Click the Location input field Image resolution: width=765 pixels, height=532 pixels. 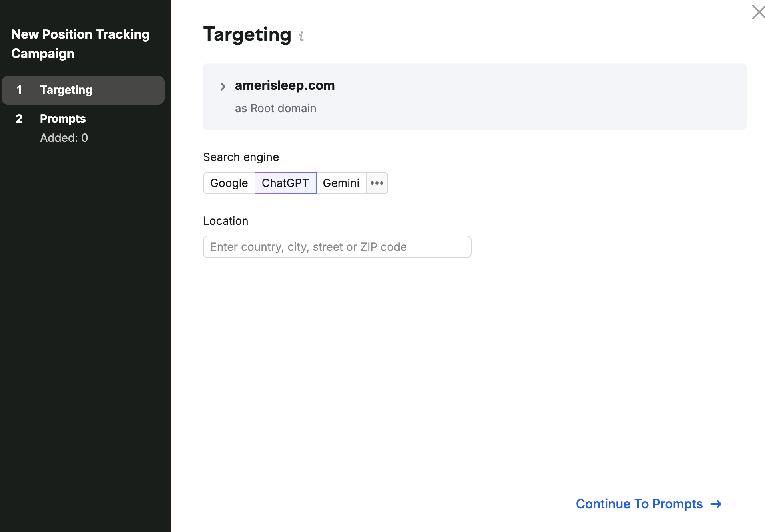pyautogui.click(x=337, y=247)
